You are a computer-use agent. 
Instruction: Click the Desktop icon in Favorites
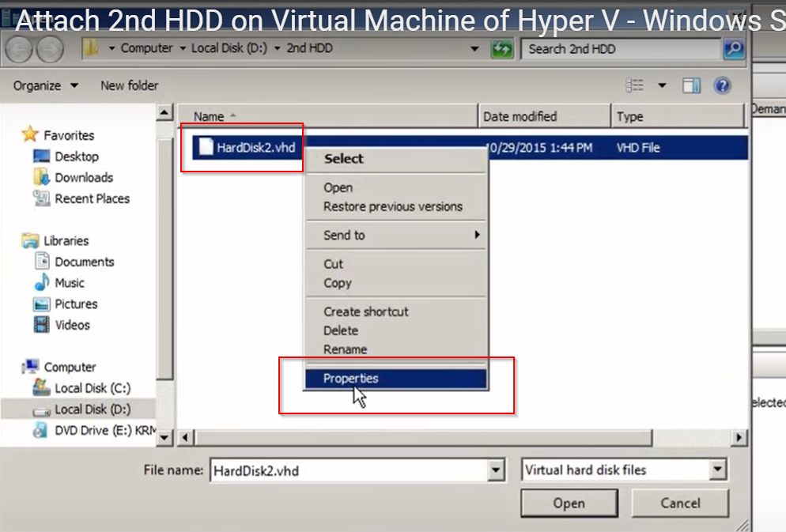tap(41, 157)
